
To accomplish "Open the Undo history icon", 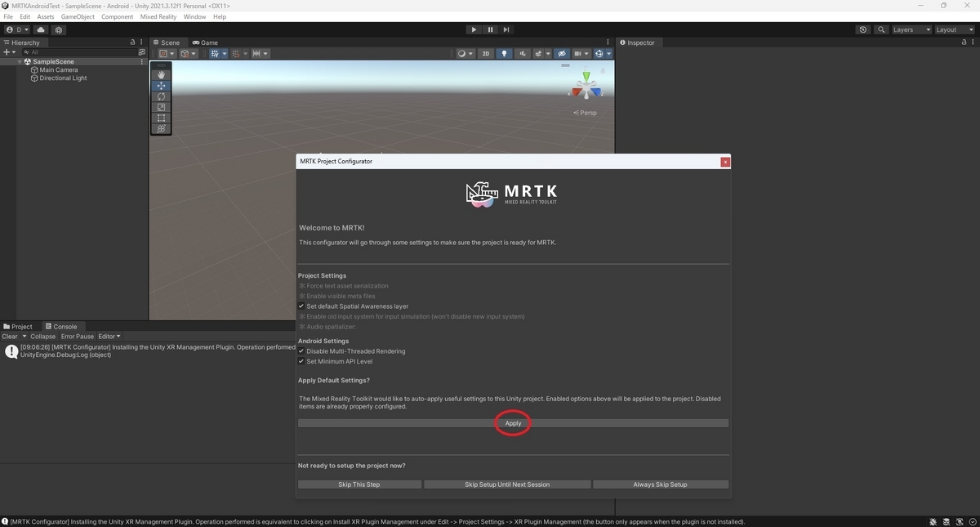I will point(863,29).
